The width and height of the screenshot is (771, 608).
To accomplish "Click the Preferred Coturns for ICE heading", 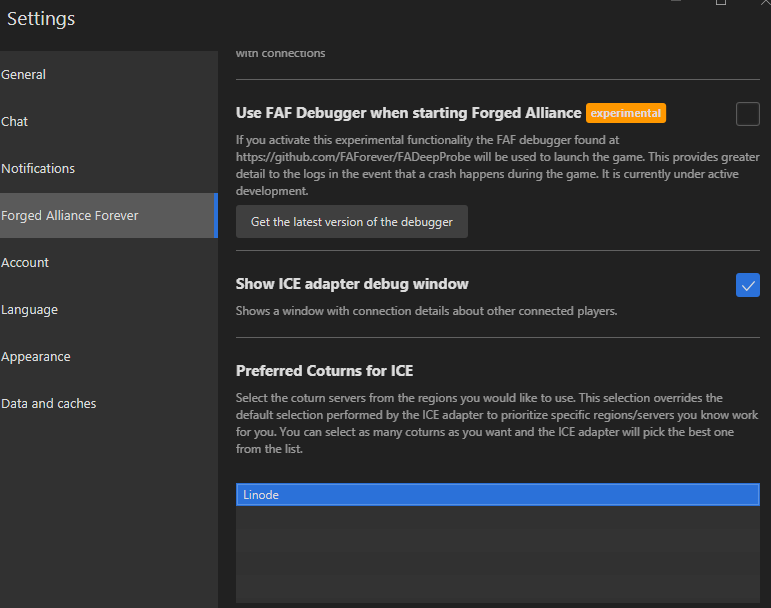I will pos(325,371).
